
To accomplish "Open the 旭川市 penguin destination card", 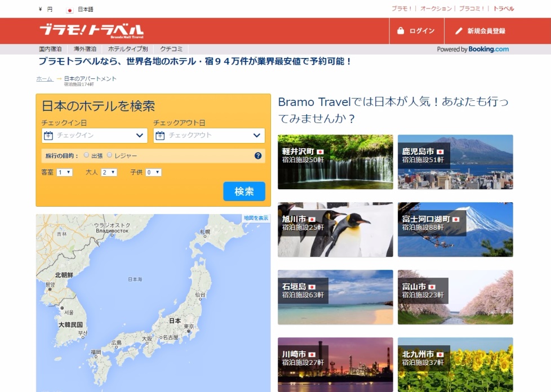I will tap(335, 229).
